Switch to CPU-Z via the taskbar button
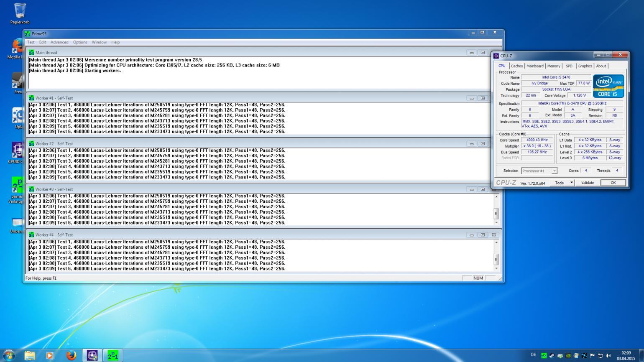Viewport: 644px width, 362px height. point(92,355)
